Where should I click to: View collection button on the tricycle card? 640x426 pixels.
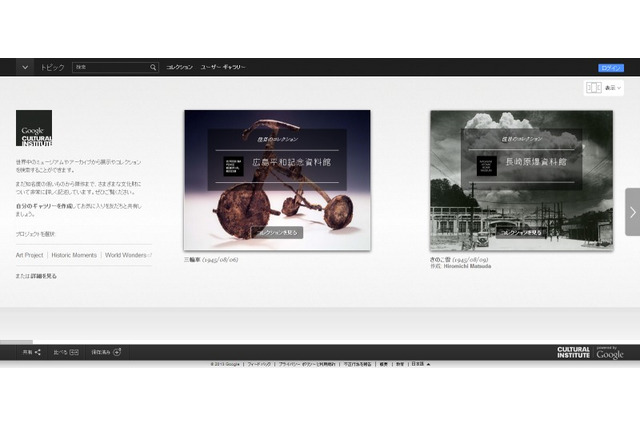276,232
